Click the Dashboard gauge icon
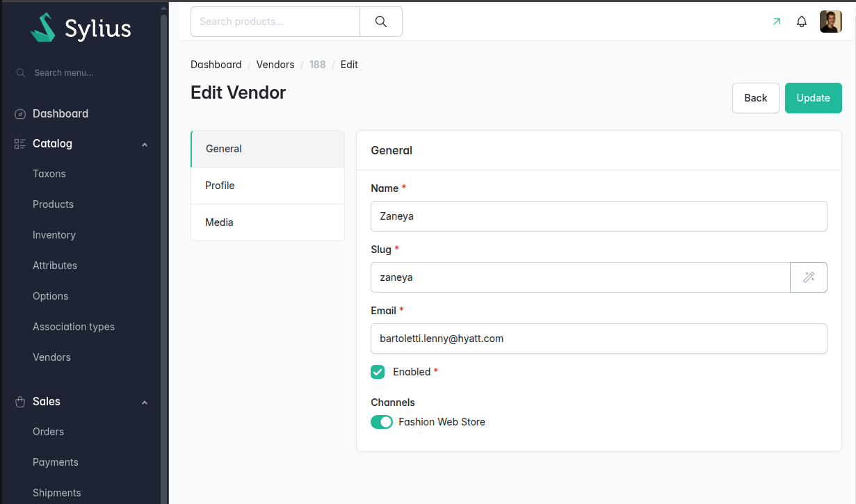This screenshot has width=856, height=504. pos(20,114)
